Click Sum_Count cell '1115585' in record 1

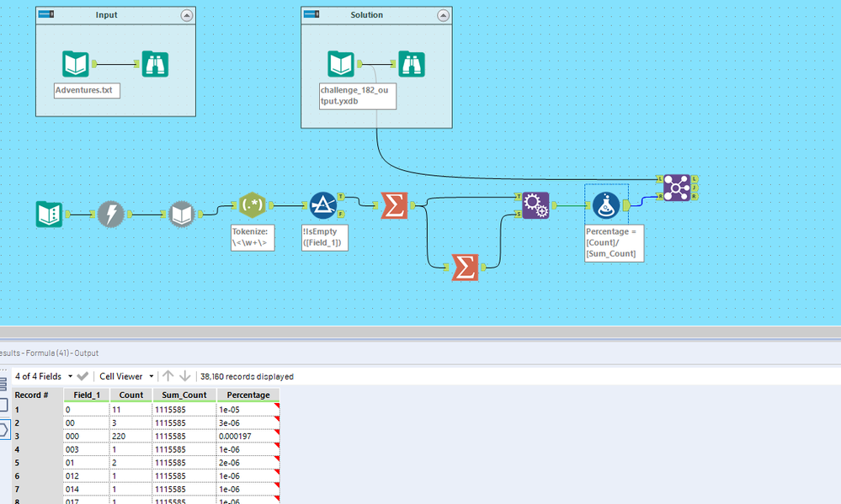coord(184,410)
